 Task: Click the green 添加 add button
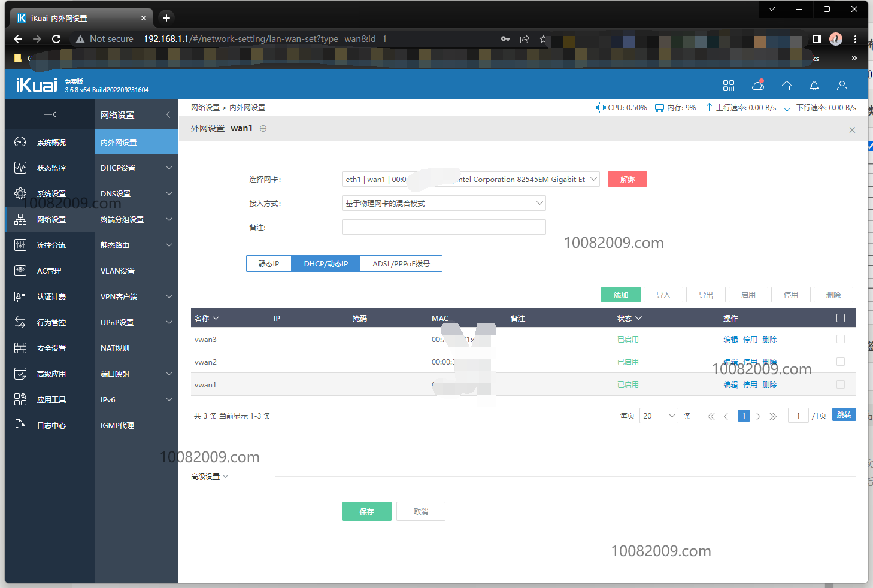click(620, 295)
